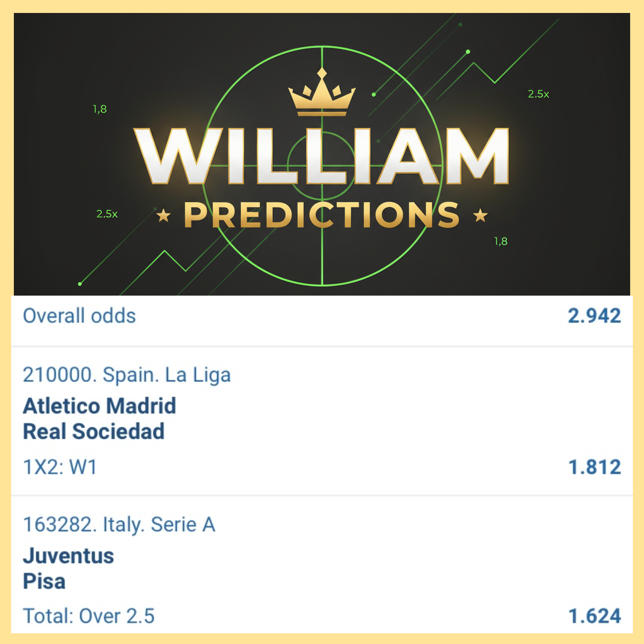
Task: Click the green 2.5x label at upper right
Action: [x=538, y=94]
